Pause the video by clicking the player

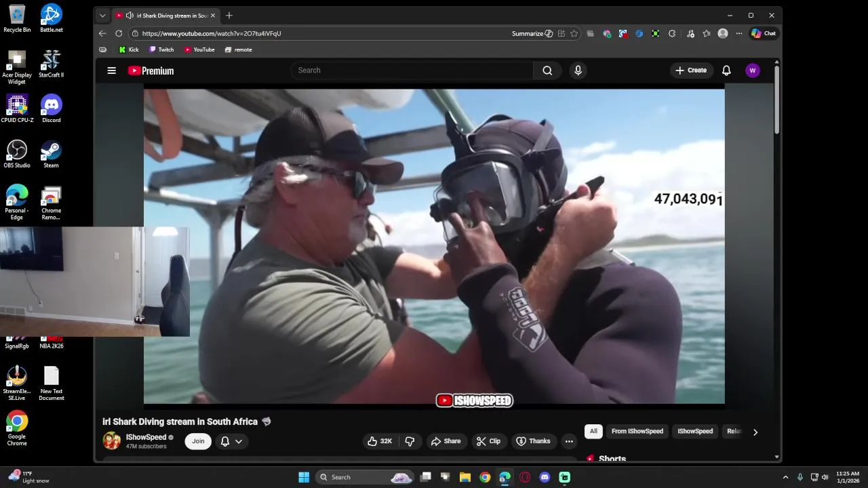[434, 247]
